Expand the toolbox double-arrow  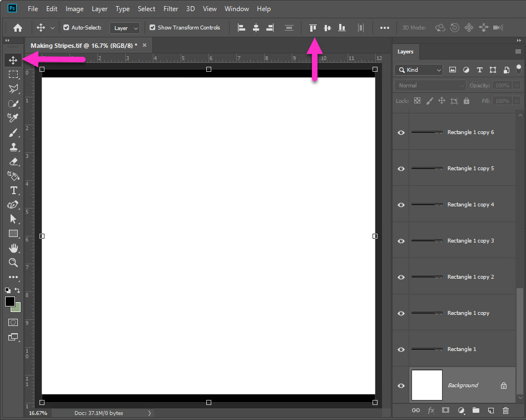tap(7, 40)
